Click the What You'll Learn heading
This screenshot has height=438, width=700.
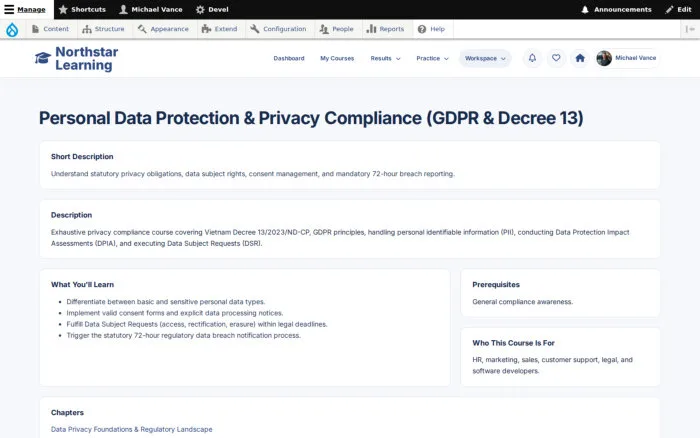pos(83,284)
